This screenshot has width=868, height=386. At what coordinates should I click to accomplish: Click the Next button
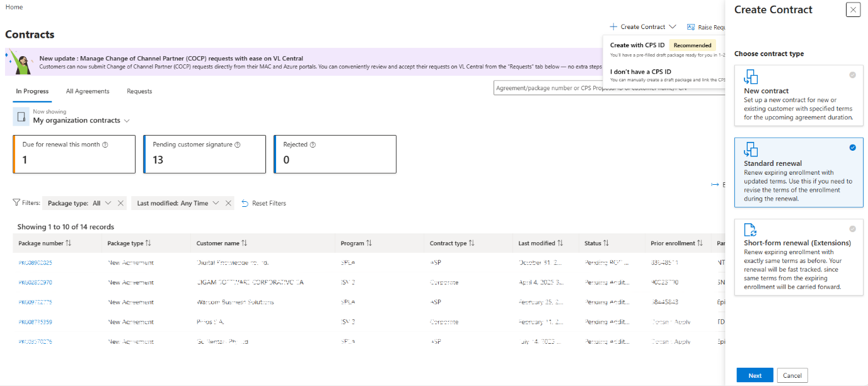755,375
